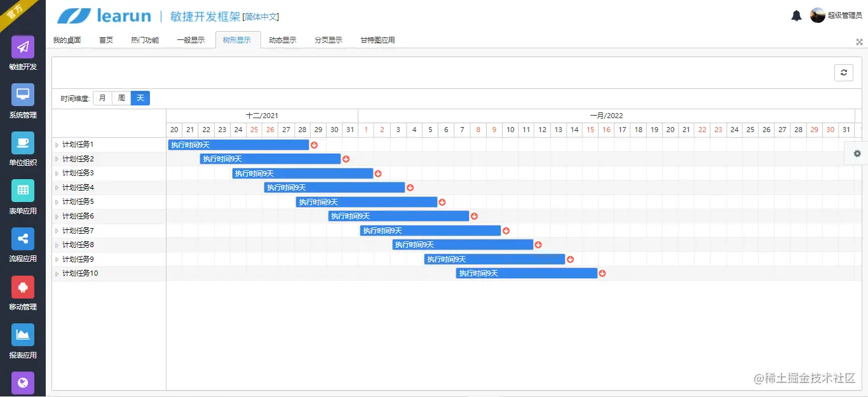This screenshot has width=868, height=397.
Task: Set time dimension to 月
Action: [102, 98]
